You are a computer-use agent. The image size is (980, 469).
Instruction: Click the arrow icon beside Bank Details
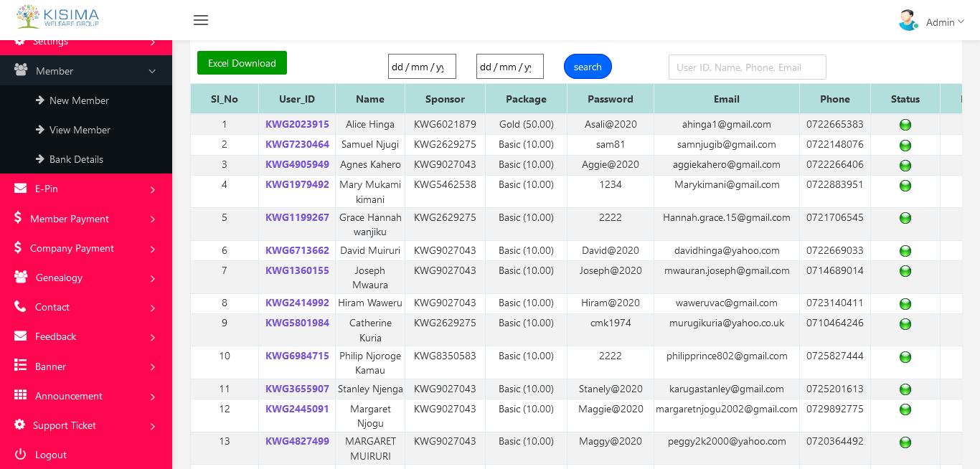click(x=40, y=159)
